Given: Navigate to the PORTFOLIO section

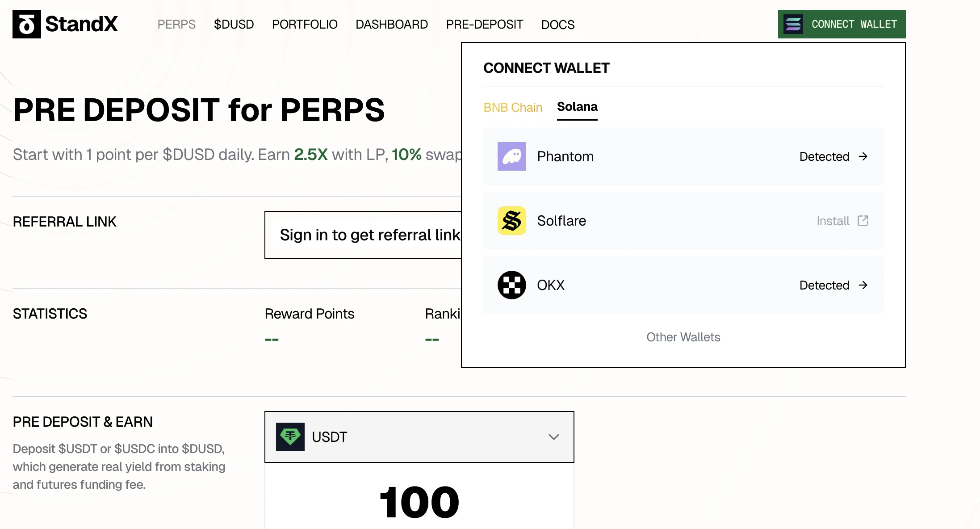Looking at the screenshot, I should (305, 25).
